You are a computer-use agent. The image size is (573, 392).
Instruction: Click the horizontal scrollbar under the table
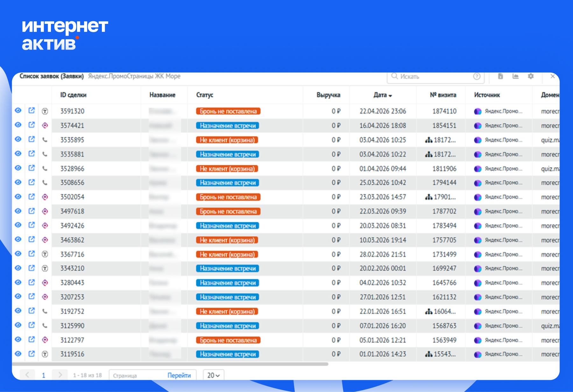coord(170,364)
